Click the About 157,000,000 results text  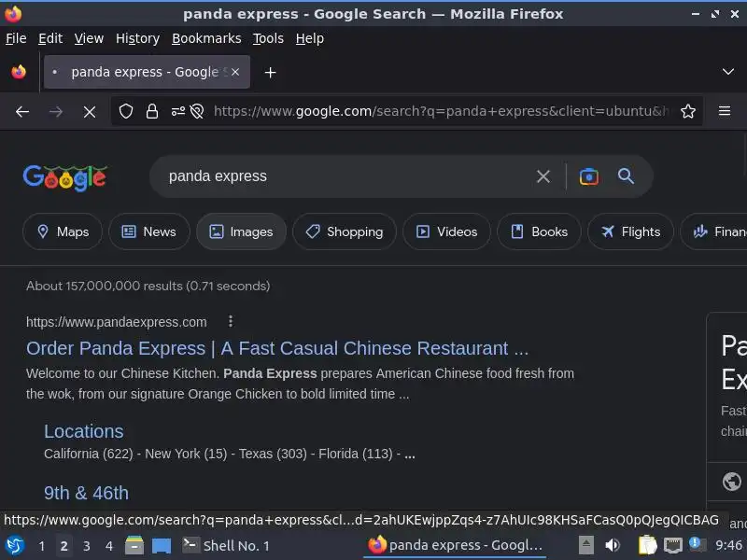148,286
